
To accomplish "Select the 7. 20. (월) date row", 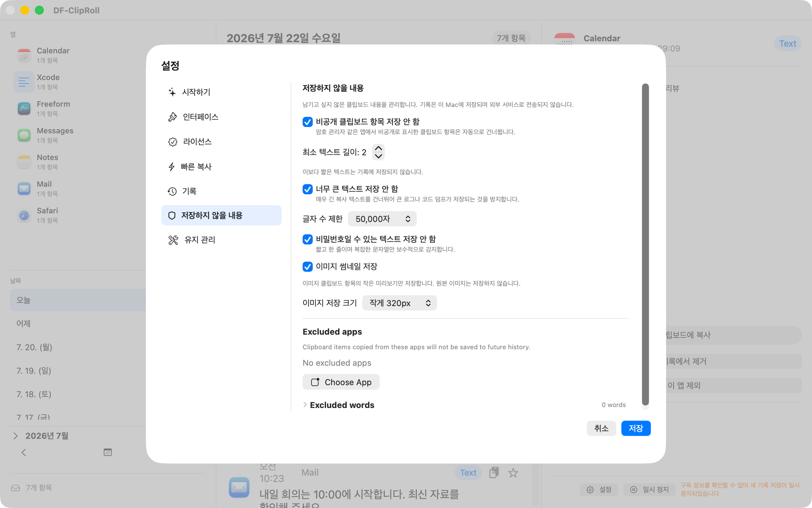I will click(x=78, y=347).
